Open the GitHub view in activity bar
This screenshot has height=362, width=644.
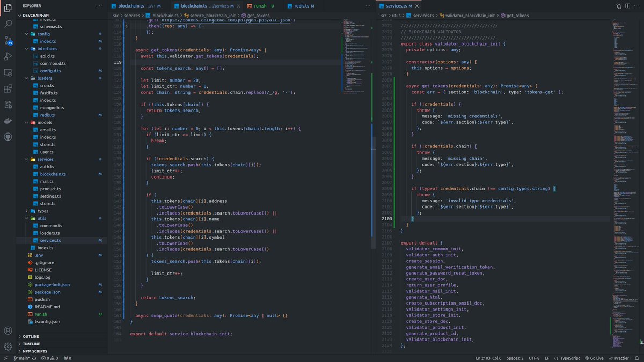click(x=8, y=137)
